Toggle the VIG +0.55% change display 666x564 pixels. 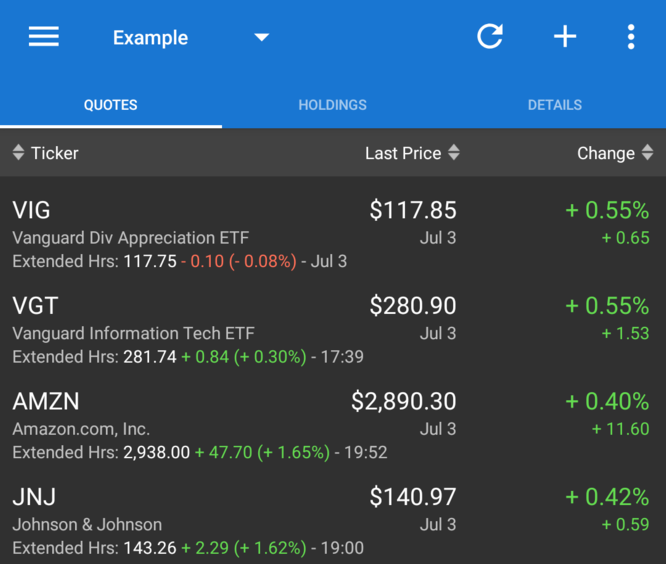(607, 211)
